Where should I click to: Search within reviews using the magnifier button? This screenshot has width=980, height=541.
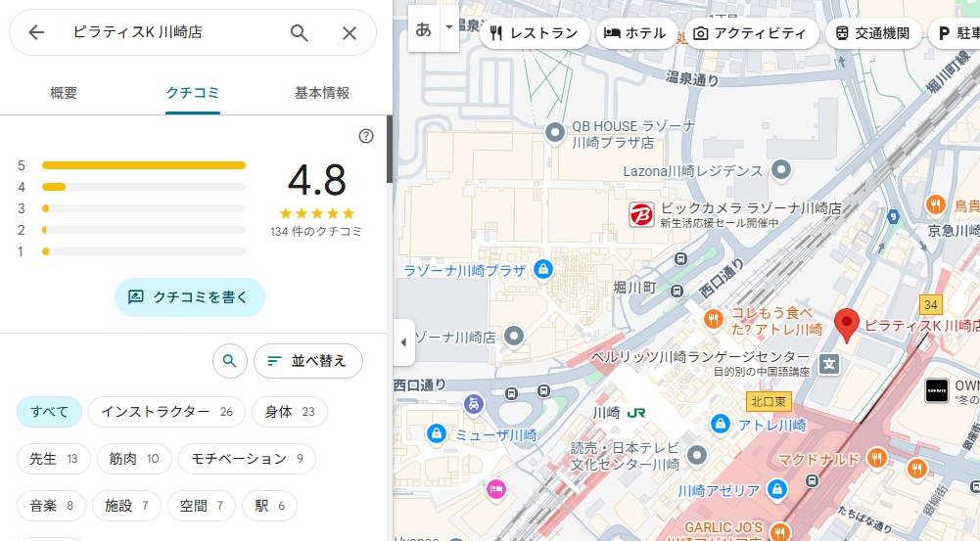pyautogui.click(x=229, y=361)
